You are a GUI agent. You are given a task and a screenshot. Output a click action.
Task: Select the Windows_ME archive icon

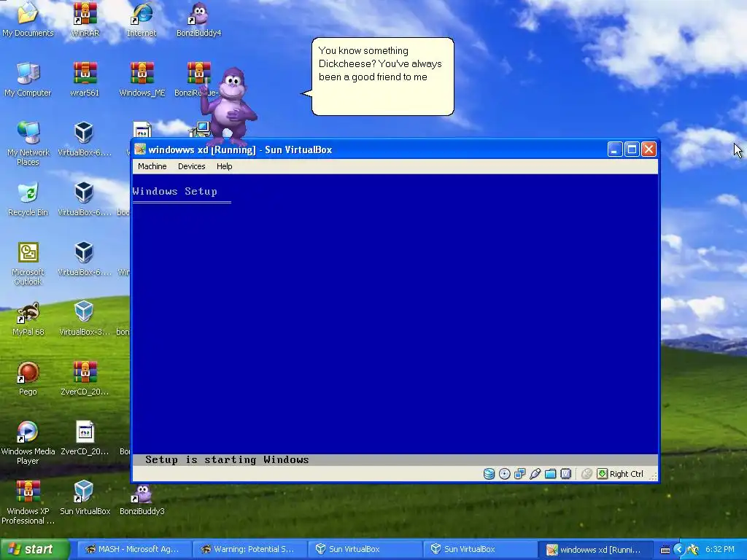click(142, 79)
